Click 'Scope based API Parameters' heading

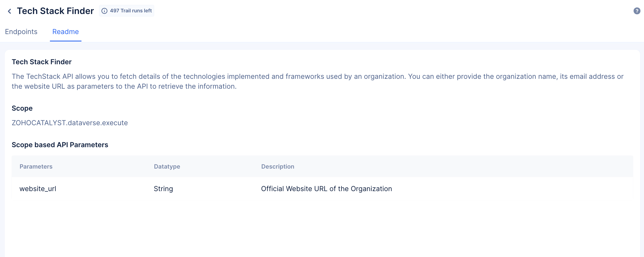pos(60,145)
